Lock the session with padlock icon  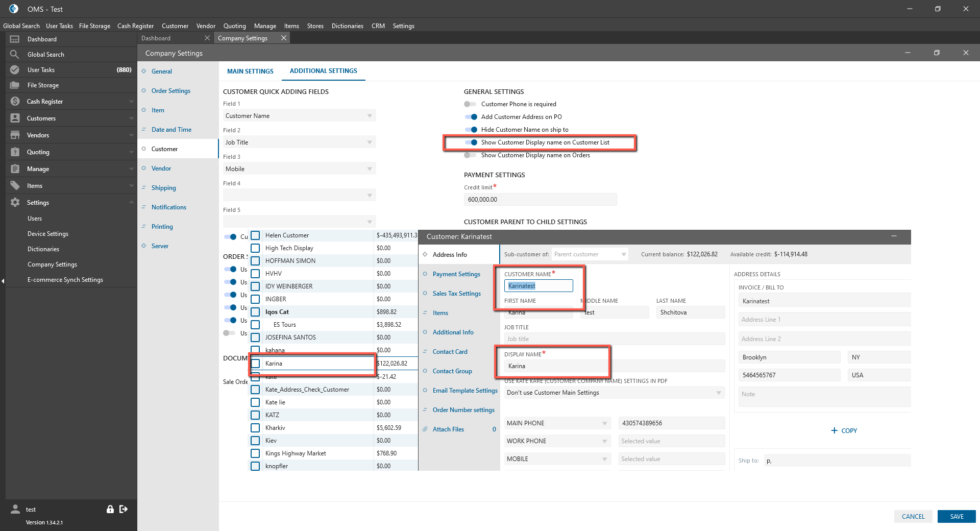point(110,509)
